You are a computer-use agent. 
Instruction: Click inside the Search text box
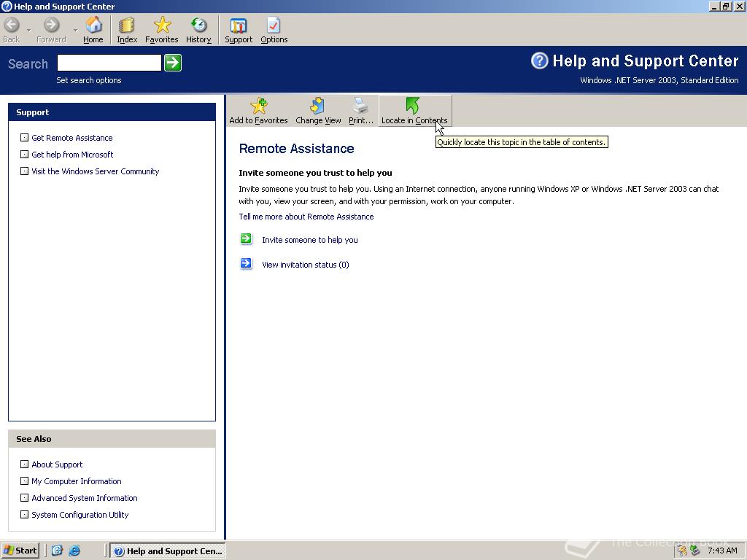coord(109,63)
